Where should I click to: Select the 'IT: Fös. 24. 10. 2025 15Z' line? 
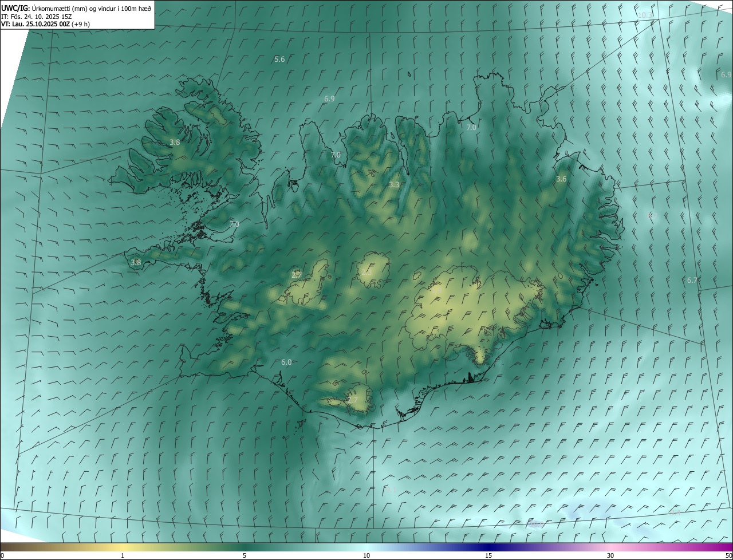coord(37,17)
